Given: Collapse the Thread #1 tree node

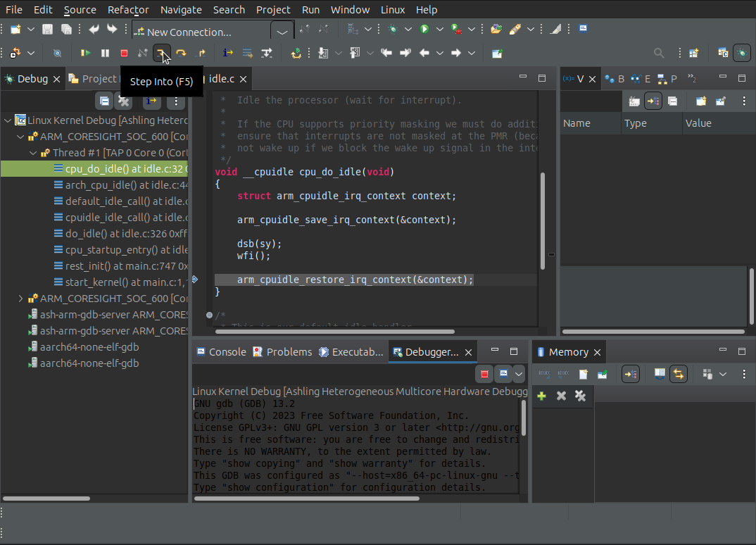Looking at the screenshot, I should [x=33, y=153].
